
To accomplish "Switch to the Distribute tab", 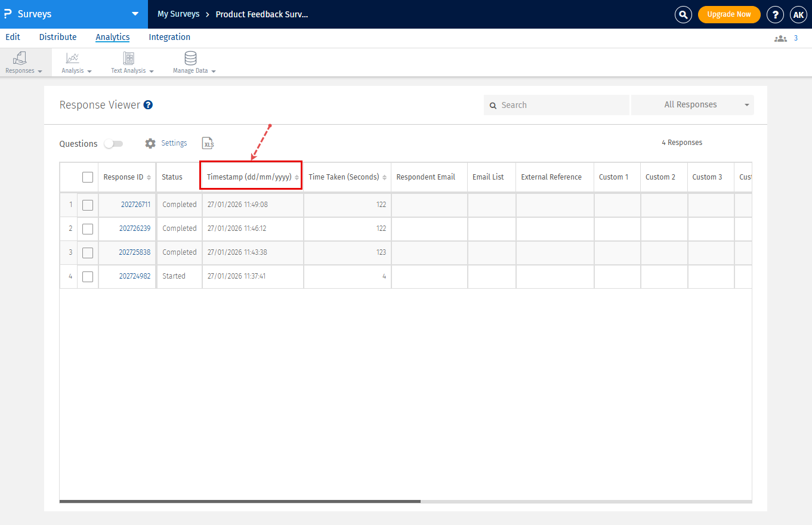I will click(58, 37).
